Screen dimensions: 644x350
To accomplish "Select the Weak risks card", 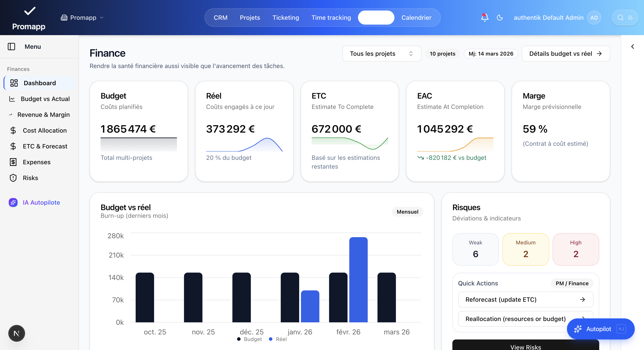I will pyautogui.click(x=475, y=249).
